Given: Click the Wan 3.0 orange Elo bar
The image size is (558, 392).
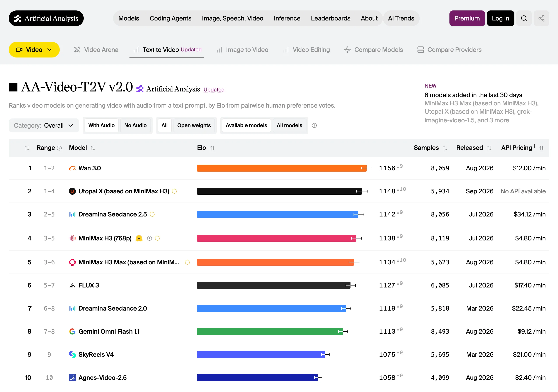Looking at the screenshot, I should pyautogui.click(x=281, y=168).
